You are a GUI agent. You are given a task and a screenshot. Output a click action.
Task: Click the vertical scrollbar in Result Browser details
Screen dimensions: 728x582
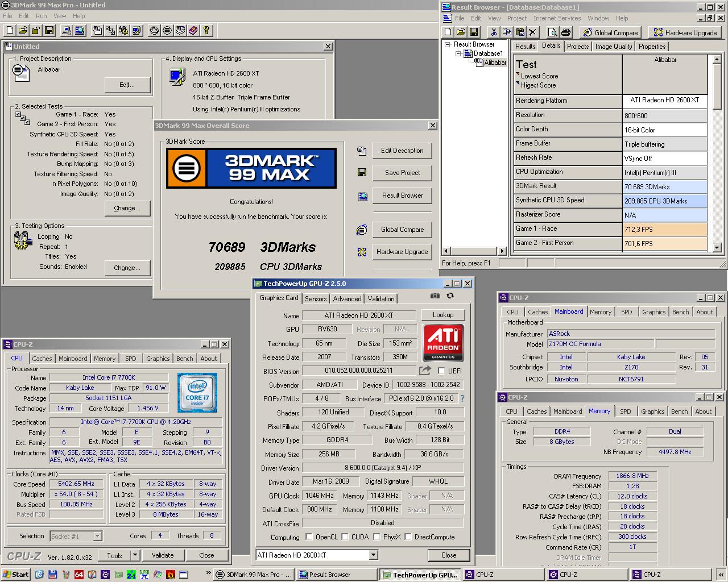[717, 153]
